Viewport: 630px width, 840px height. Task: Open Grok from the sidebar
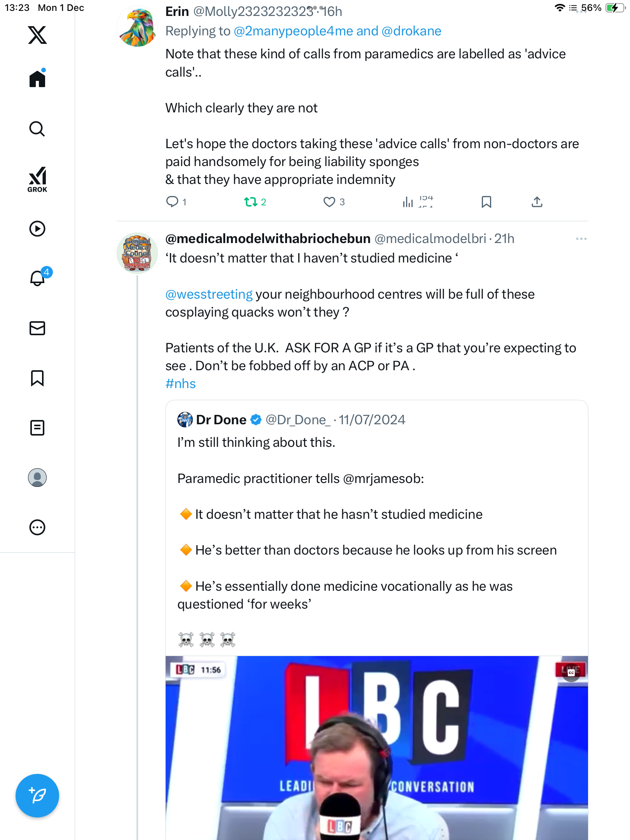click(x=37, y=179)
